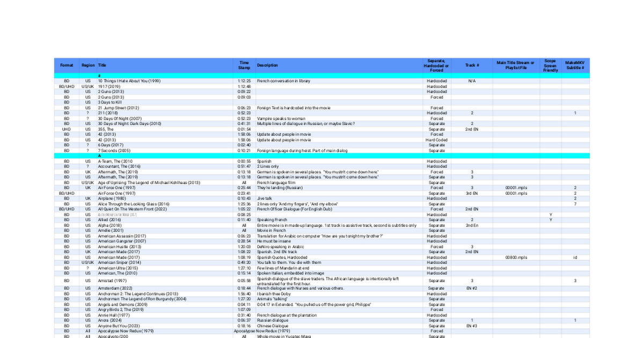Select the 'Separate, Hardcoded or Forced' header
Image resolution: width=644 pixels, height=338 pixels.
[436, 65]
